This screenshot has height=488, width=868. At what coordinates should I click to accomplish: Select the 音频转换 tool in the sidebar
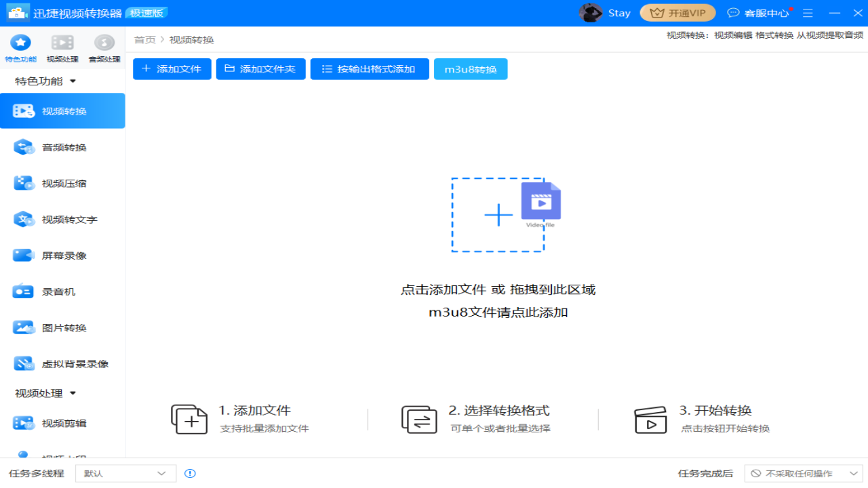pyautogui.click(x=62, y=146)
